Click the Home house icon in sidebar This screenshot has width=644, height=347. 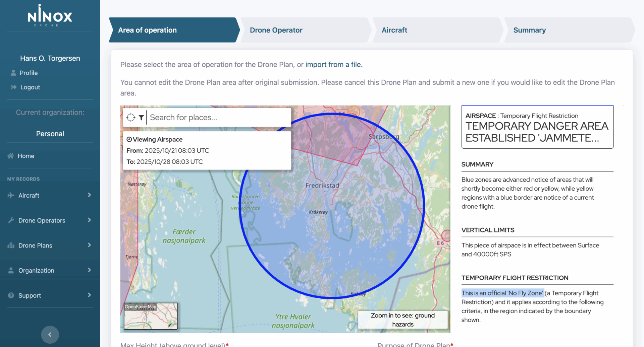(11, 156)
